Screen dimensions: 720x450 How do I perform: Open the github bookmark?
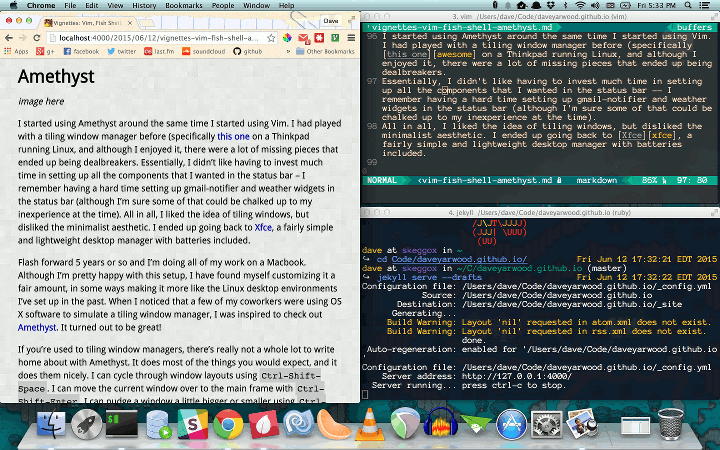click(x=248, y=51)
